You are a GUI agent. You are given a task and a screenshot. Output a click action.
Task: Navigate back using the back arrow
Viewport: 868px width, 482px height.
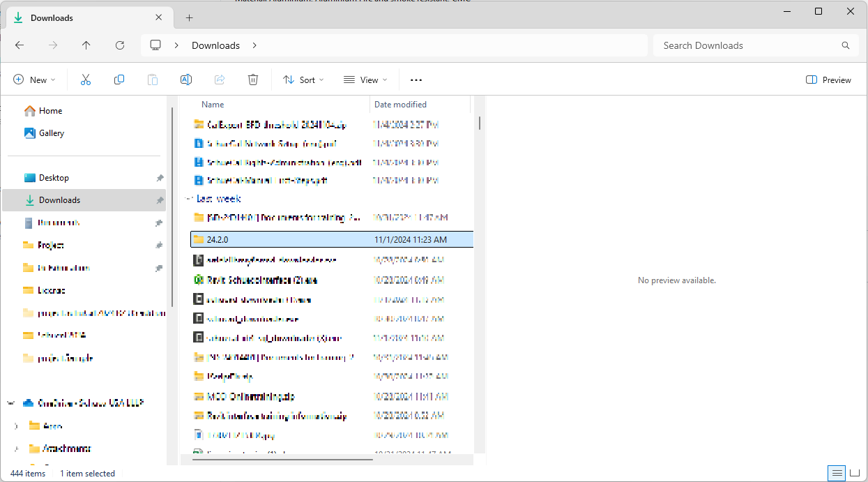pyautogui.click(x=20, y=45)
